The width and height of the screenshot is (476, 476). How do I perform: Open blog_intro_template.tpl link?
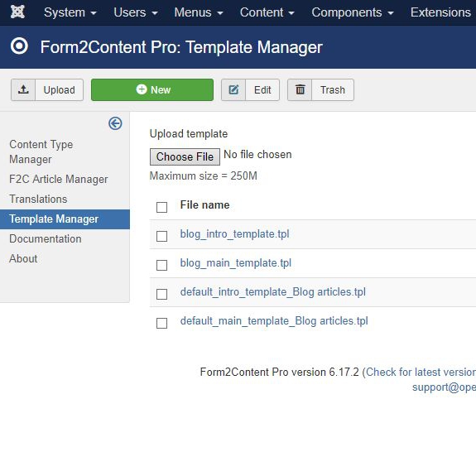tap(234, 234)
